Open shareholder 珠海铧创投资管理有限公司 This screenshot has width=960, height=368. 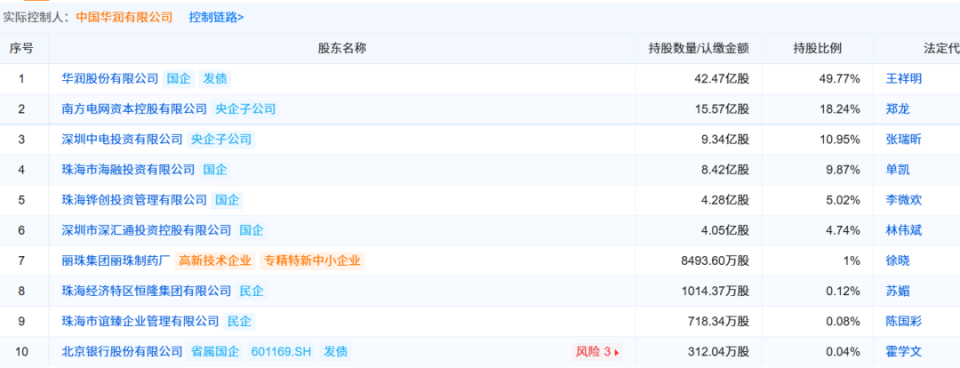pos(135,200)
